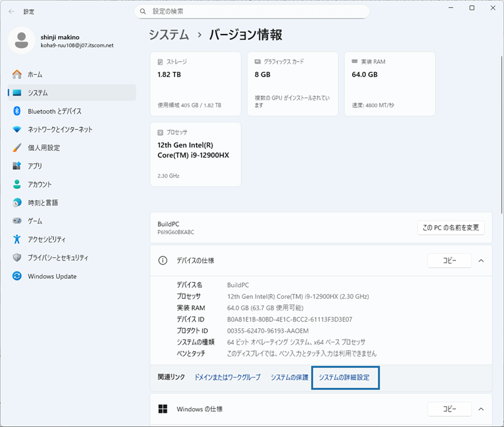Click システムの種類 64 ビット value text

[x=296, y=342]
